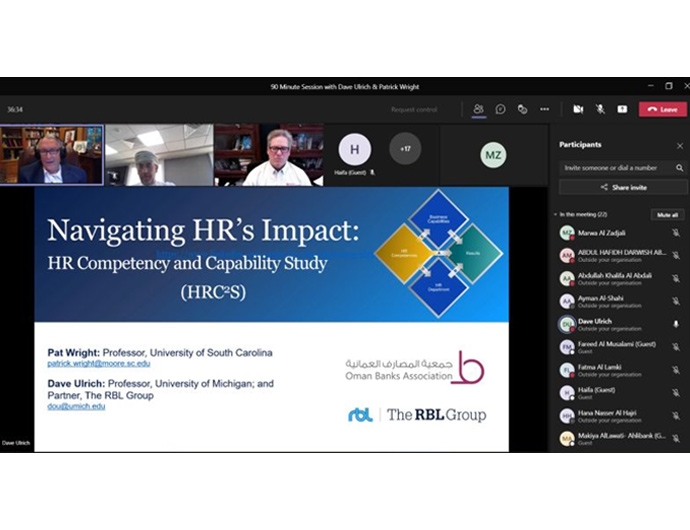Screen dimensions: 690x530
Task: Click mic icon next to Abdul Hafidh Darwish
Action: pos(676,256)
